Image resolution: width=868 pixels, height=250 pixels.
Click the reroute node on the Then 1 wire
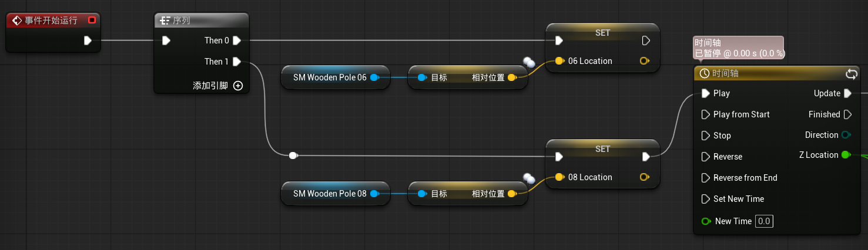click(x=293, y=156)
